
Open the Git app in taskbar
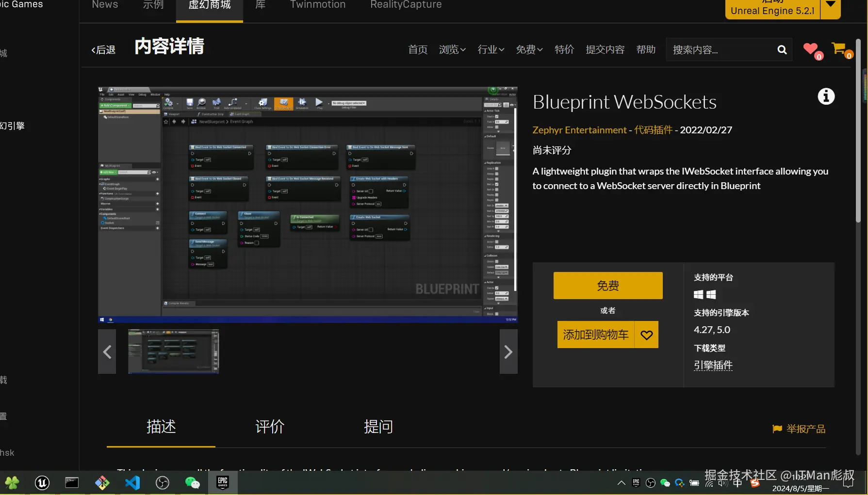102,482
